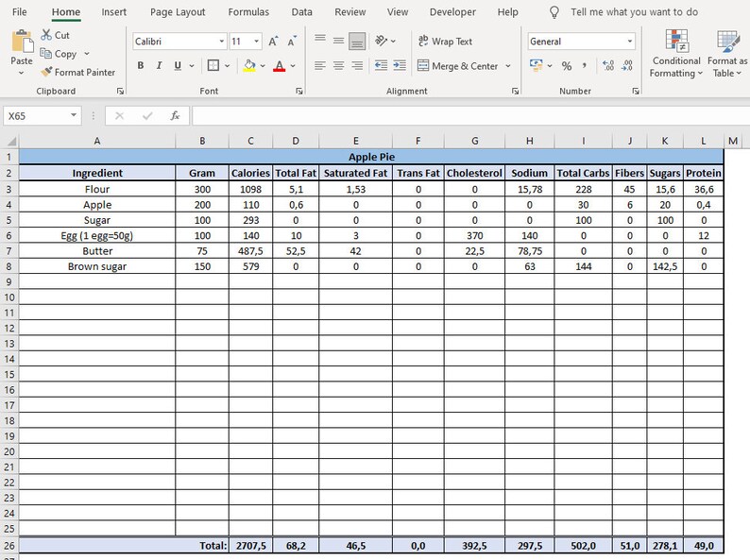The image size is (750, 560).
Task: Open the font size dropdown
Action: (x=256, y=42)
